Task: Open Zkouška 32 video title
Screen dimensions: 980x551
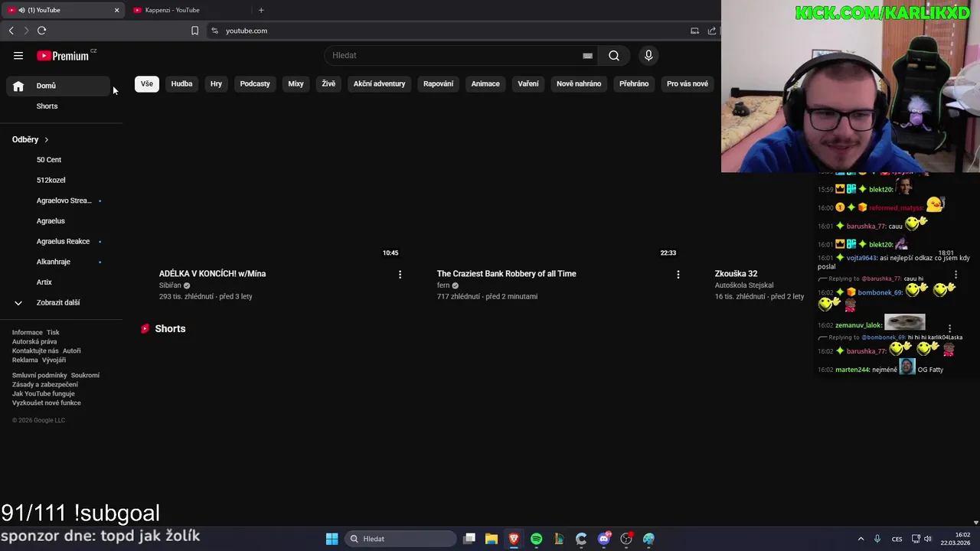Action: (736, 274)
